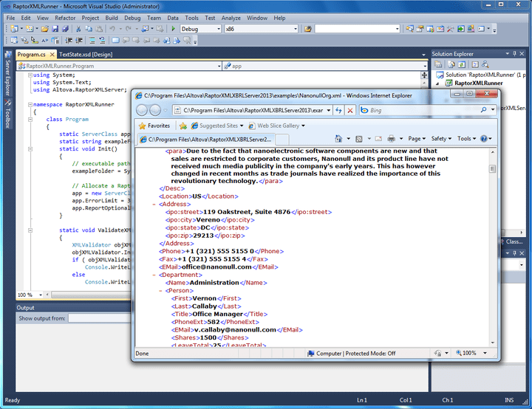
Task: Click the empty new IE tab button
Action: (282, 140)
